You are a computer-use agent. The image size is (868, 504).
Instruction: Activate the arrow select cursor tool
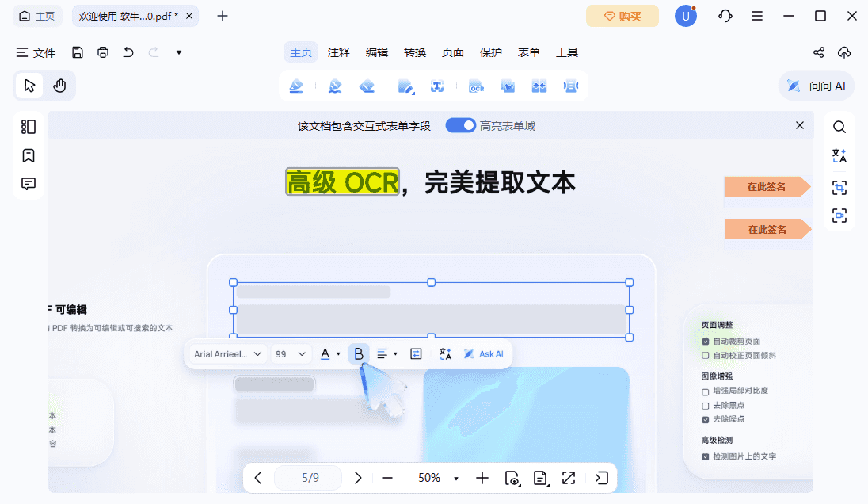coord(29,86)
